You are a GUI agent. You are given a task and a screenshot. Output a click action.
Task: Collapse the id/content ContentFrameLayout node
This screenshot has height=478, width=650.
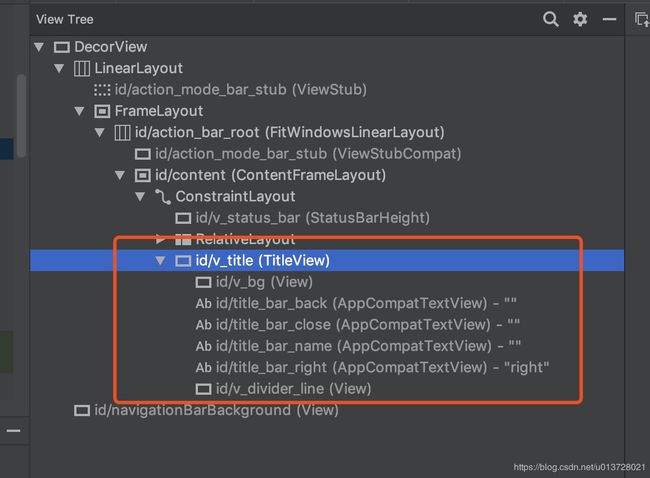pos(120,175)
